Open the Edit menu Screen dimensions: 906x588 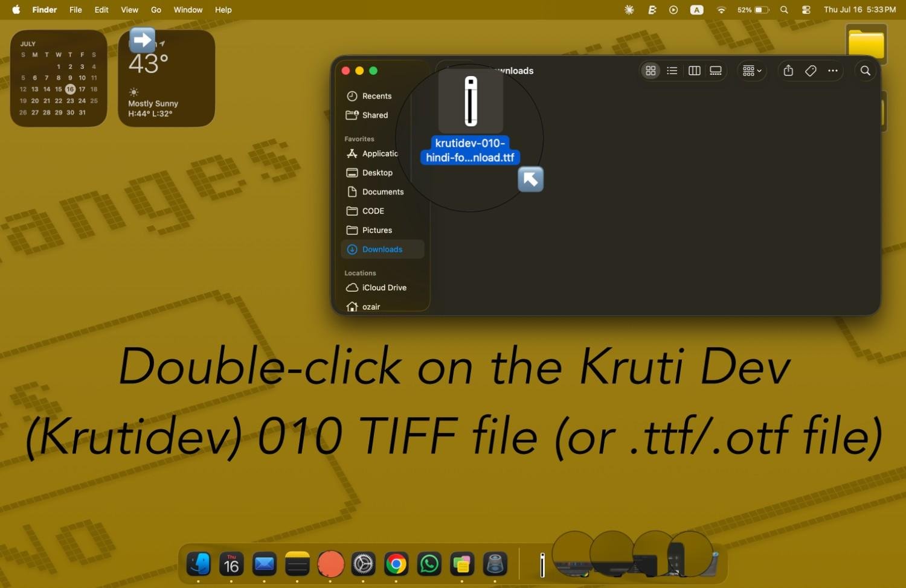pyautogui.click(x=101, y=10)
